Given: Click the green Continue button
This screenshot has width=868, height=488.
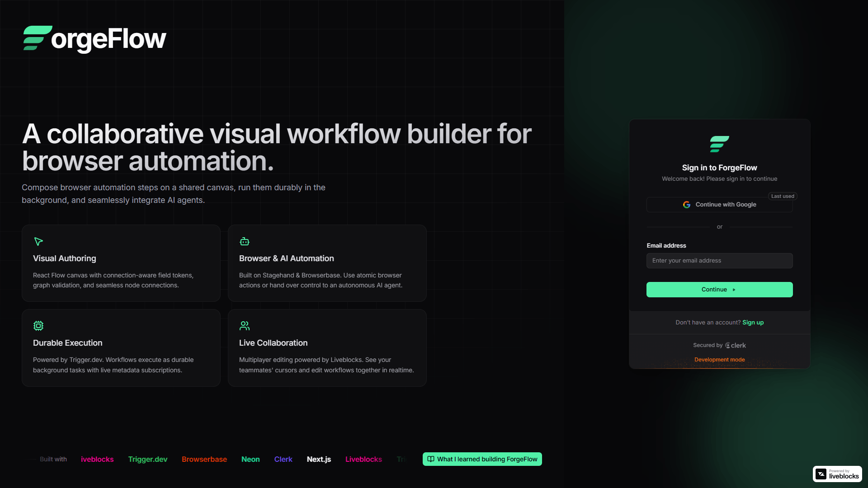Looking at the screenshot, I should click(719, 290).
